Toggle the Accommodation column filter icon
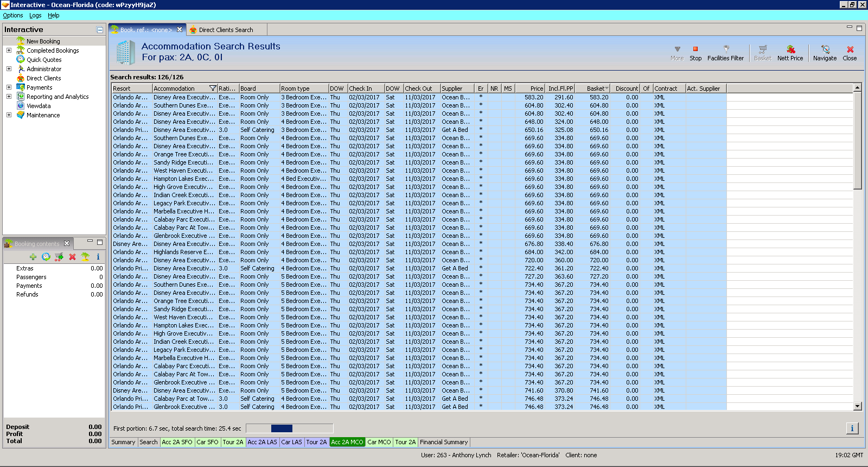868x467 pixels. point(213,89)
